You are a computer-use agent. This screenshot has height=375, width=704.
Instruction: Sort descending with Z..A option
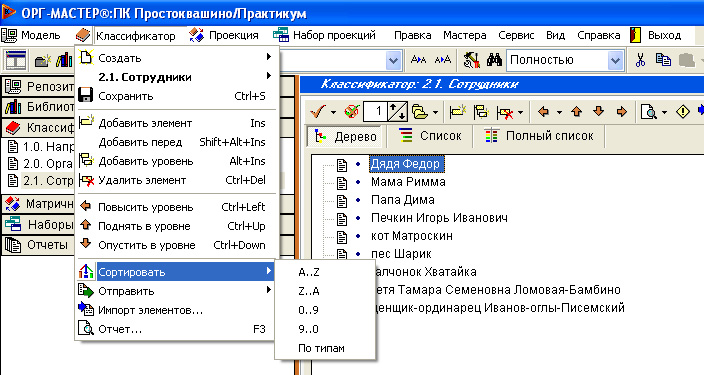tap(325, 291)
